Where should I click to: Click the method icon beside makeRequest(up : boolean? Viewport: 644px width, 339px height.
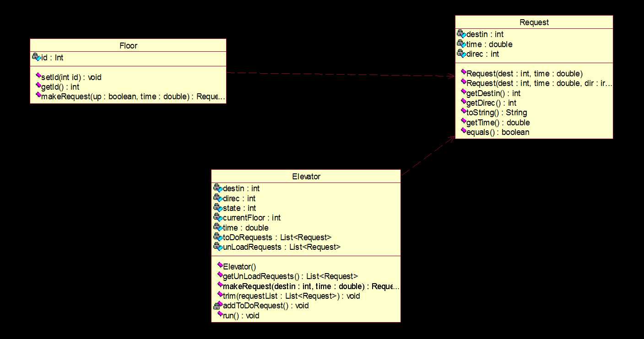(38, 95)
